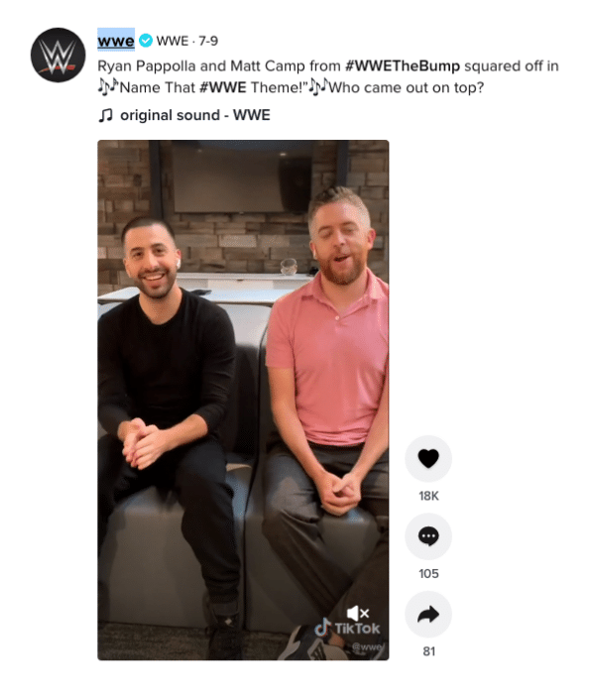The width and height of the screenshot is (595, 700).
Task: Click the WWE logo profile avatar
Action: (59, 55)
